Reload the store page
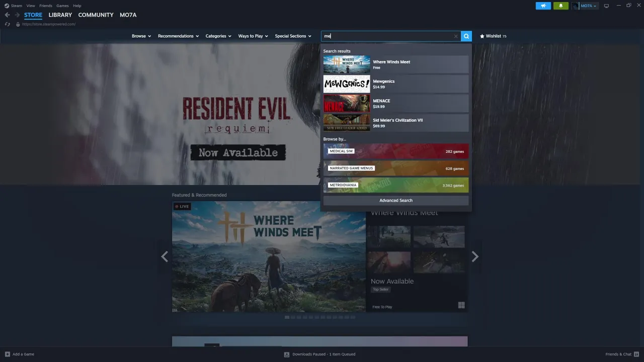This screenshot has height=362, width=644. 7,24
